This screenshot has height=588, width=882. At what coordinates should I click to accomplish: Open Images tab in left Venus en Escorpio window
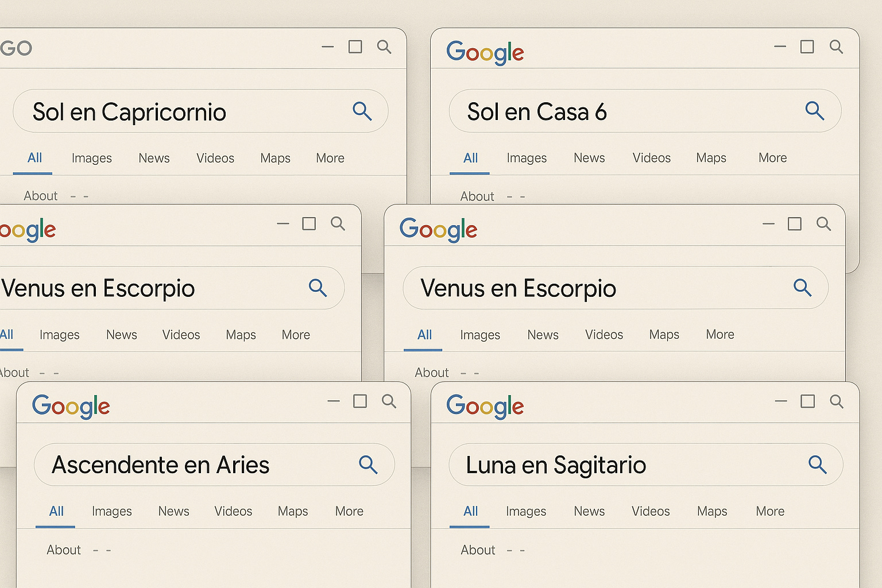pyautogui.click(x=60, y=335)
